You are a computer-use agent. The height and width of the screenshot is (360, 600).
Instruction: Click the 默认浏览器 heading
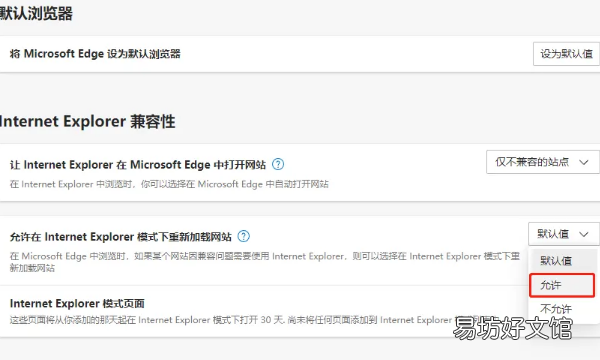(x=36, y=13)
